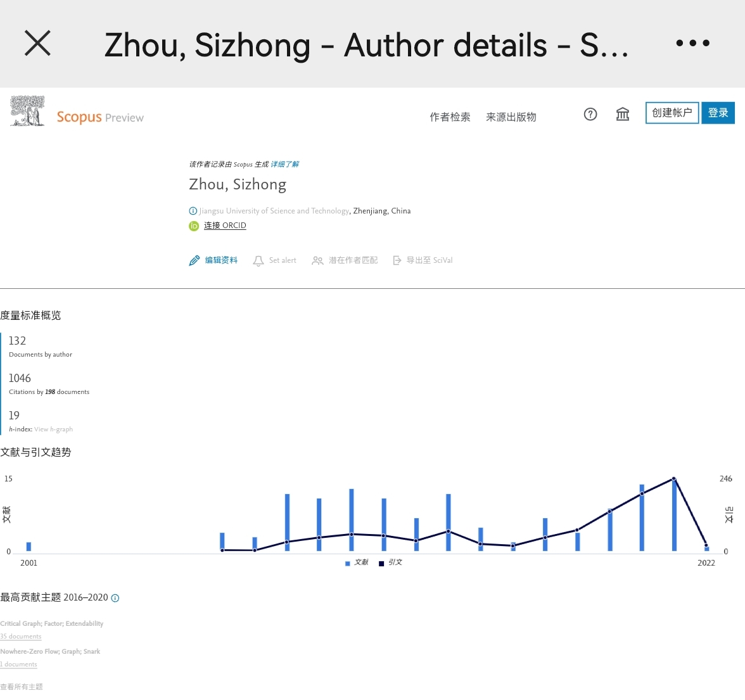
Task: Open the 编辑资料 pencil icon
Action: [195, 260]
